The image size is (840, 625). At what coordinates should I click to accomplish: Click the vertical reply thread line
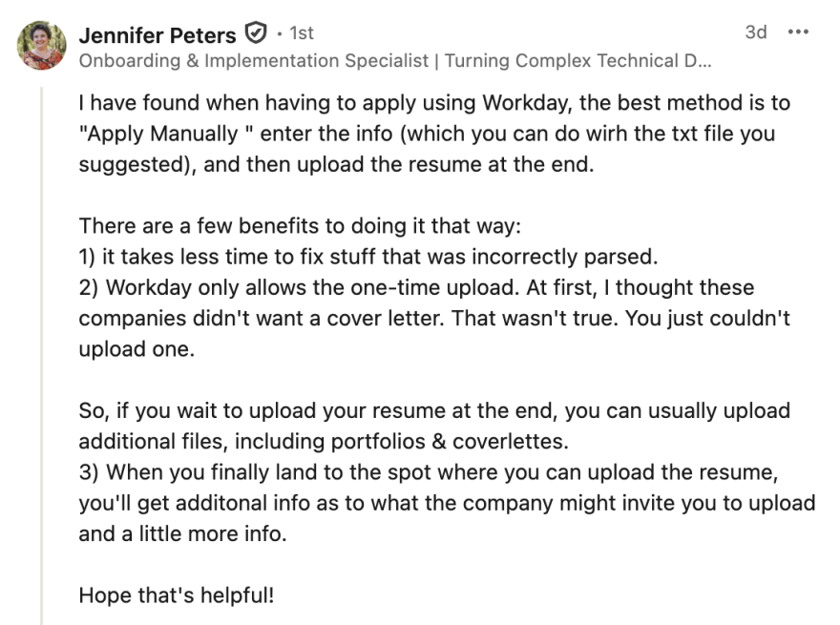pos(41,356)
